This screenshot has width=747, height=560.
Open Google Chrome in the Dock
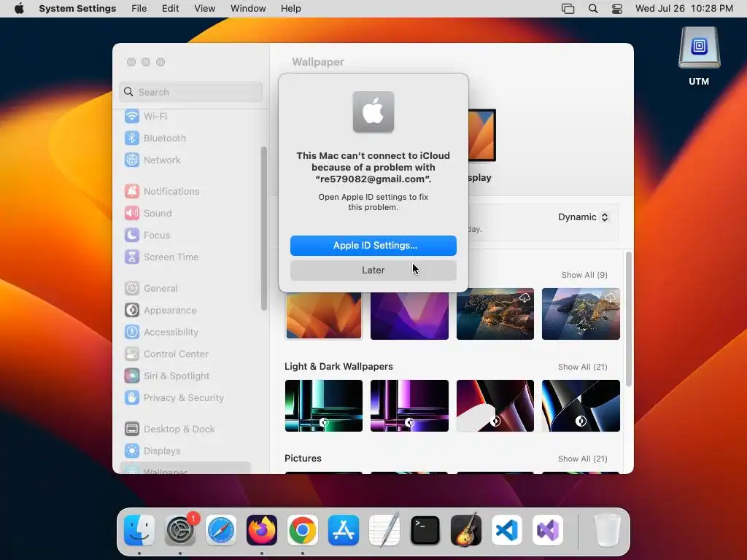303,530
